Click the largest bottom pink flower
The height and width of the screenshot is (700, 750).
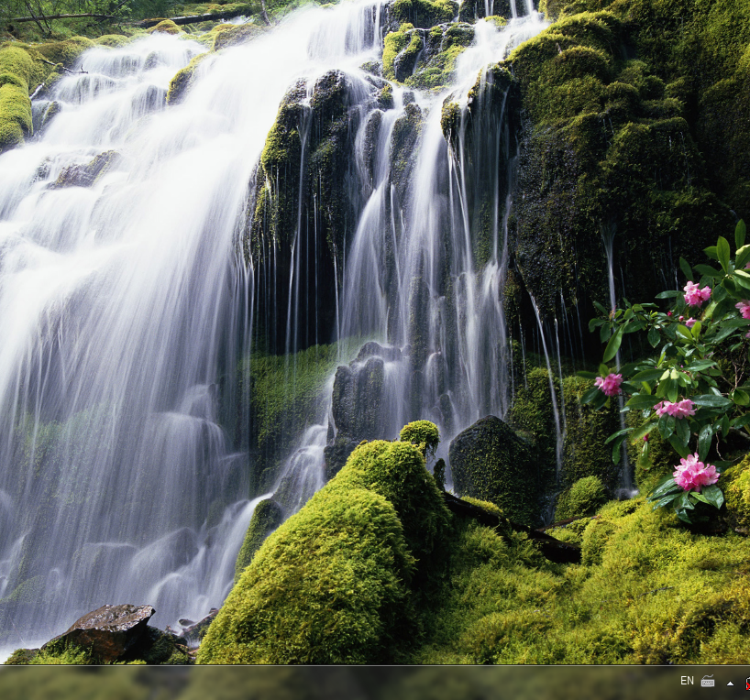pos(694,473)
